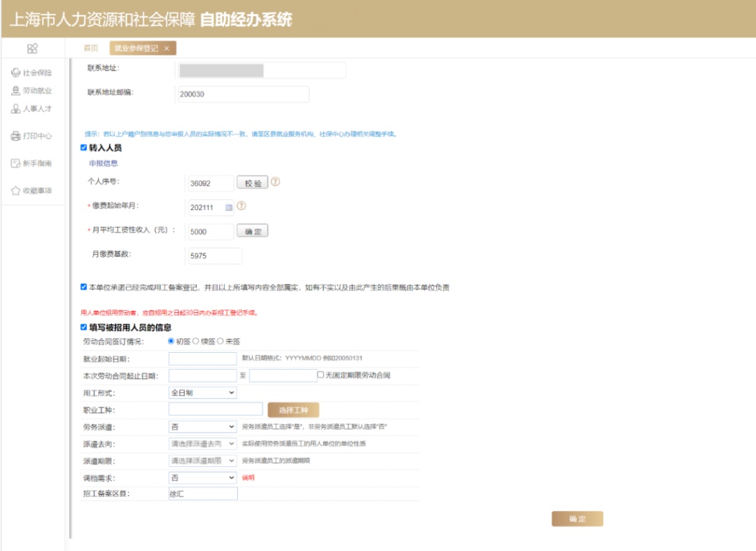Viewport: 756px width, 551px height.
Task: Click the grid menu icon in sidebar
Action: tap(32, 48)
